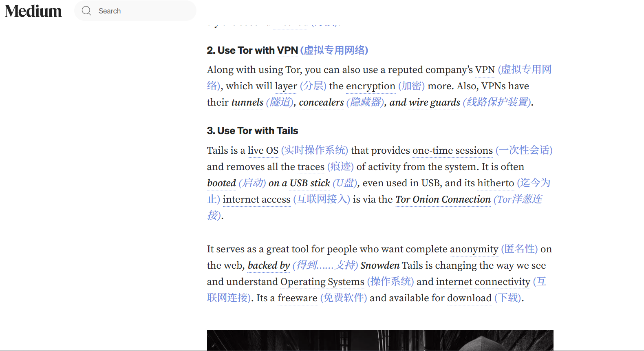This screenshot has width=644, height=351.
Task: Open the dark article image at bottom
Action: coord(380,340)
